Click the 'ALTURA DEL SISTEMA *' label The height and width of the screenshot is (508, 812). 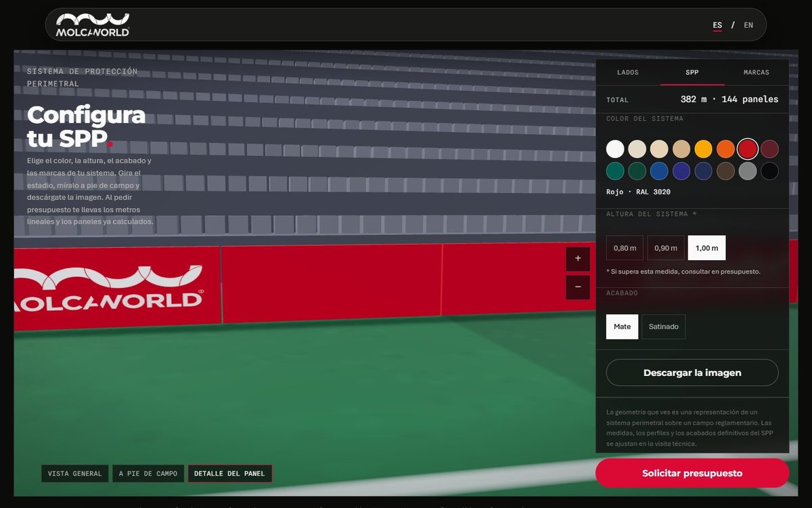click(x=652, y=214)
